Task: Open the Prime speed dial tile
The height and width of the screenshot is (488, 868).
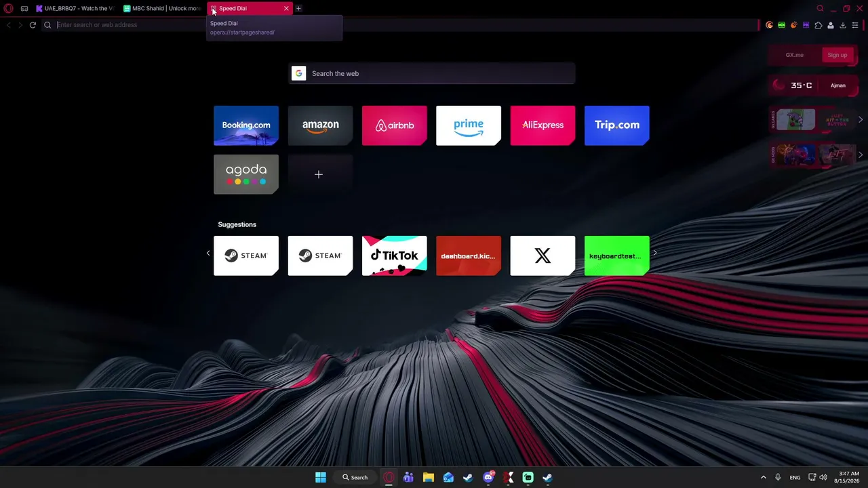Action: click(x=469, y=125)
